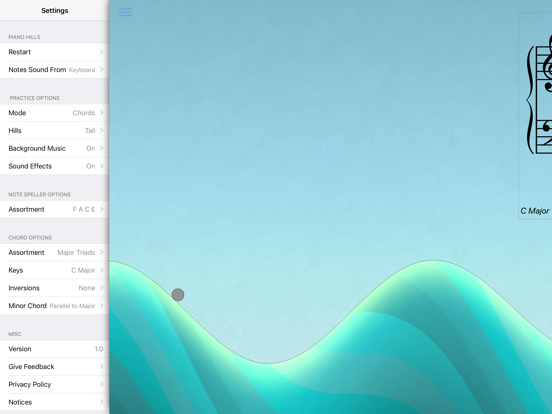This screenshot has width=552, height=414.
Task: Open Note Speller Assortment F A C E
Action: pos(55,209)
